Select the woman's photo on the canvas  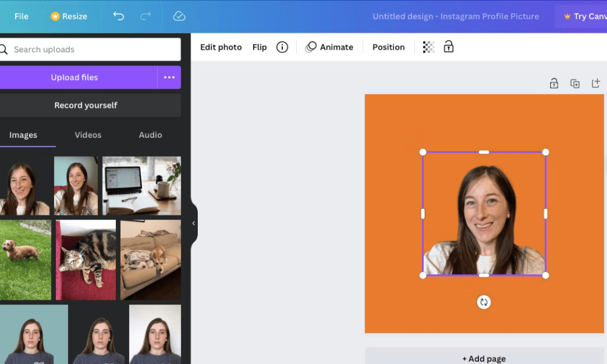(x=484, y=214)
